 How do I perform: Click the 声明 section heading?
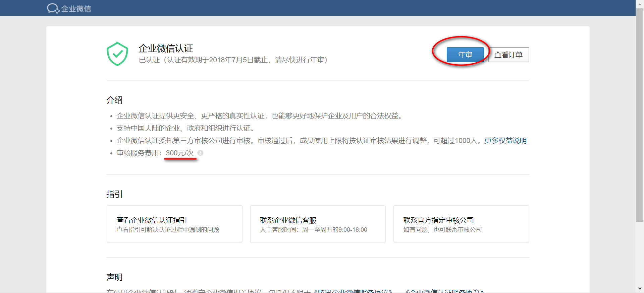(x=114, y=277)
